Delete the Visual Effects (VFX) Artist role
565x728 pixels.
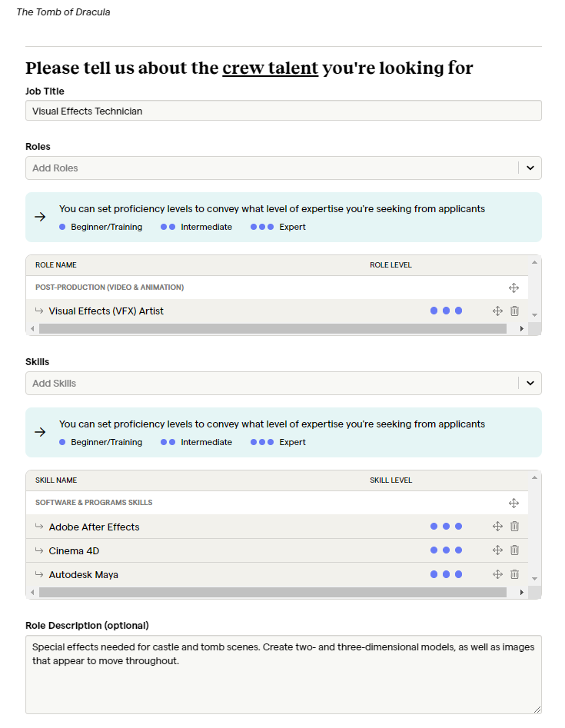[514, 311]
